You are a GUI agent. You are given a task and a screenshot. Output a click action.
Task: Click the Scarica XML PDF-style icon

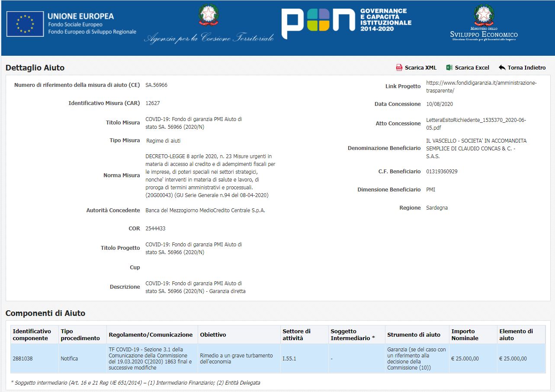399,67
